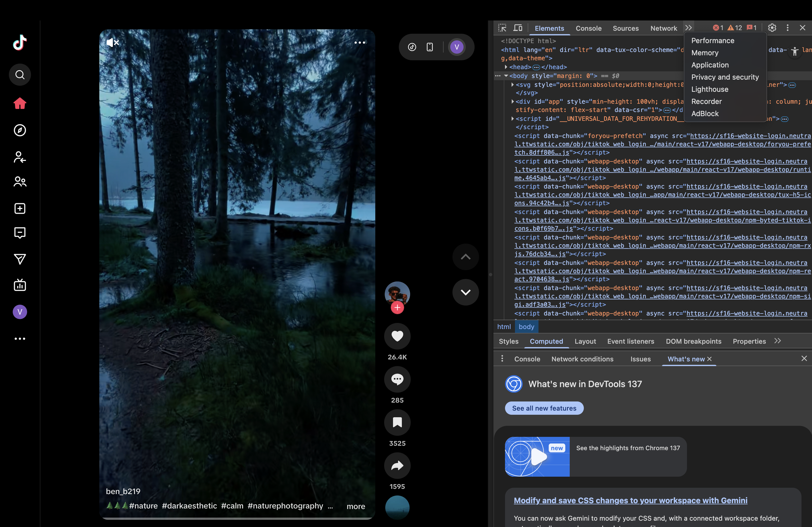Click See all new features button
This screenshot has width=812, height=527.
coord(544,408)
